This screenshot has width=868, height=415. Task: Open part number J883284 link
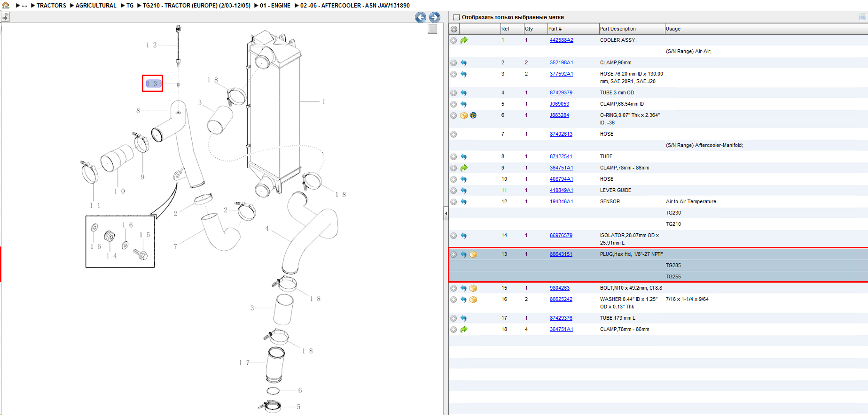(559, 115)
